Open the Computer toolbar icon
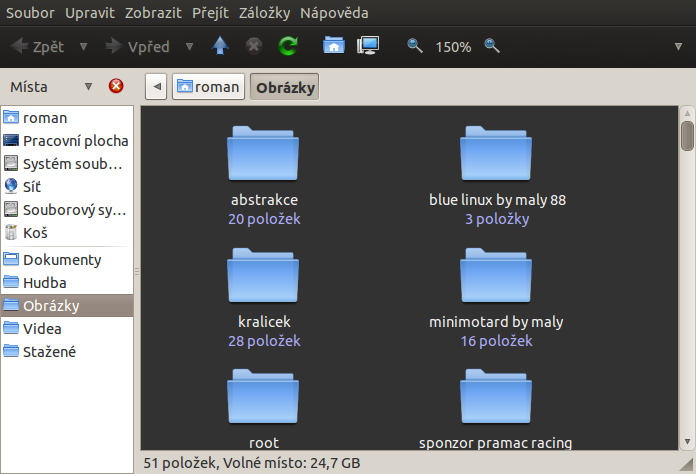 (x=368, y=46)
